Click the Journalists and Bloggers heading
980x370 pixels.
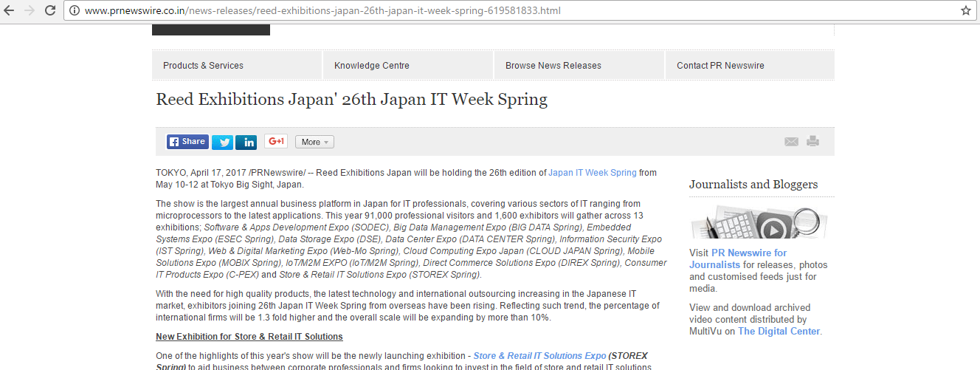(x=753, y=185)
